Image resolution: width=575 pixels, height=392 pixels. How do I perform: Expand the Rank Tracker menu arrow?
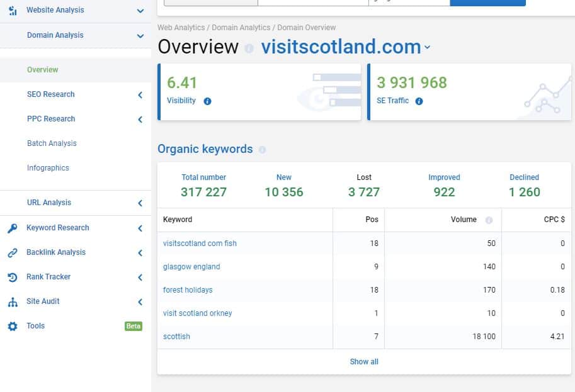pos(140,277)
